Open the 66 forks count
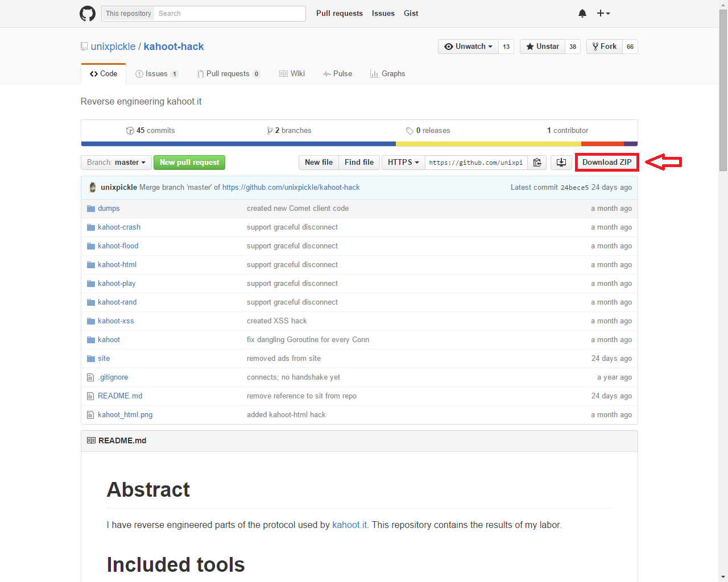 click(x=630, y=47)
